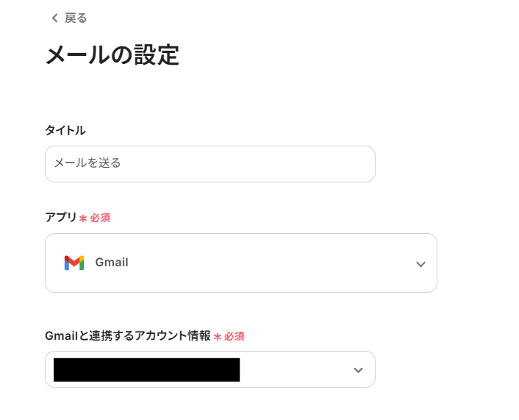Select the redacted account entry
This screenshot has width=519, height=420.
pos(146,369)
